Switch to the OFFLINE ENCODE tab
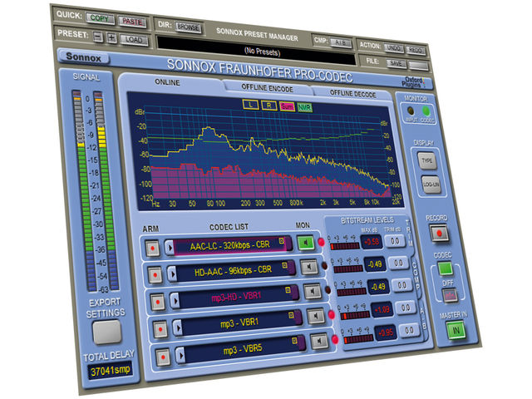The height and width of the screenshot is (399, 532). (267, 88)
